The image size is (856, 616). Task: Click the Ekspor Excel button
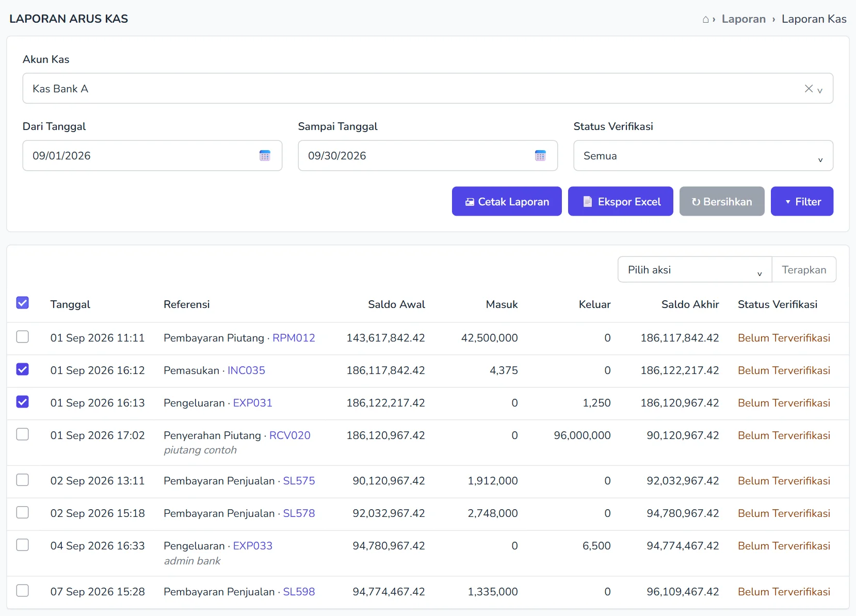click(621, 201)
